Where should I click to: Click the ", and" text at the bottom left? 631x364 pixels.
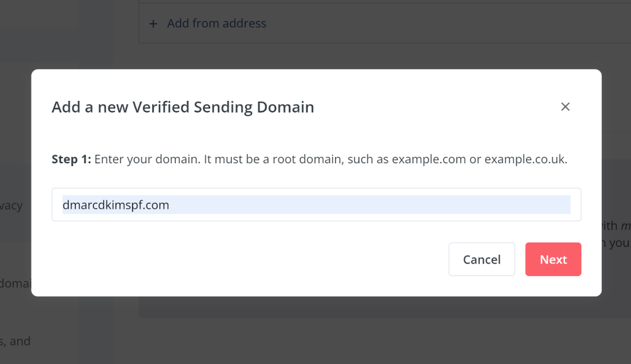[17, 341]
